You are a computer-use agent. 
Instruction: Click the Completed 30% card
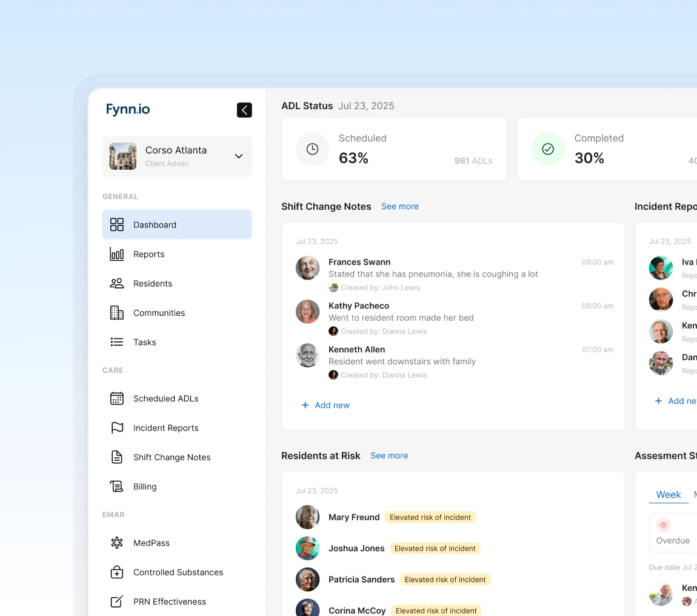point(607,149)
